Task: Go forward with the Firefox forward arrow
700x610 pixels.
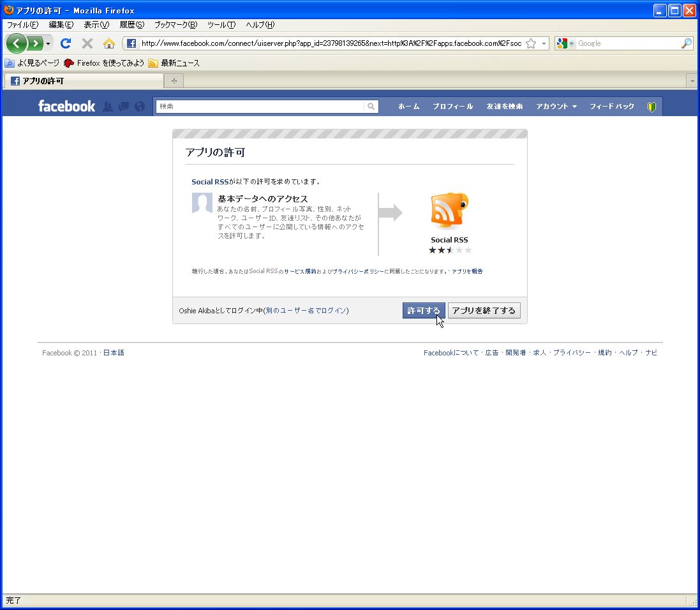Action: click(x=35, y=43)
